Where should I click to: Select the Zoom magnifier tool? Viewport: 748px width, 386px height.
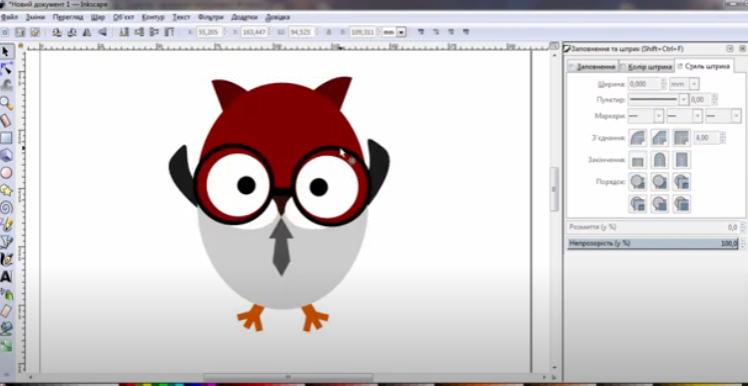point(6,103)
